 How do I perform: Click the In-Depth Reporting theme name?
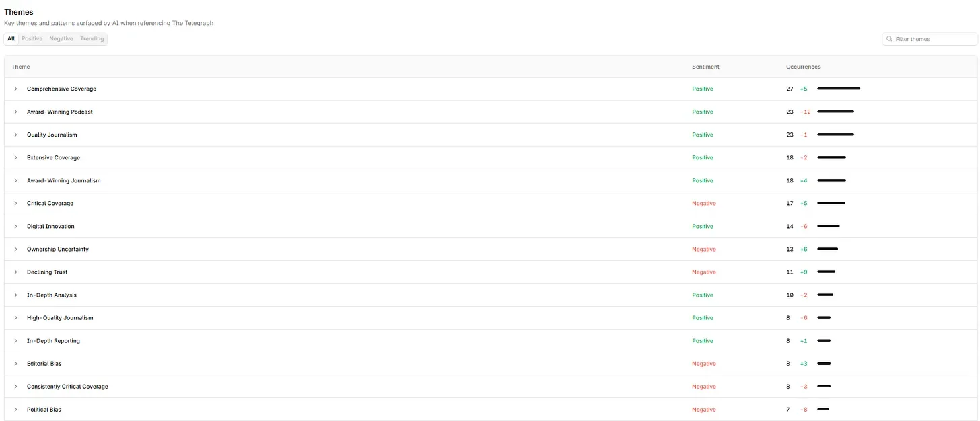click(x=53, y=340)
